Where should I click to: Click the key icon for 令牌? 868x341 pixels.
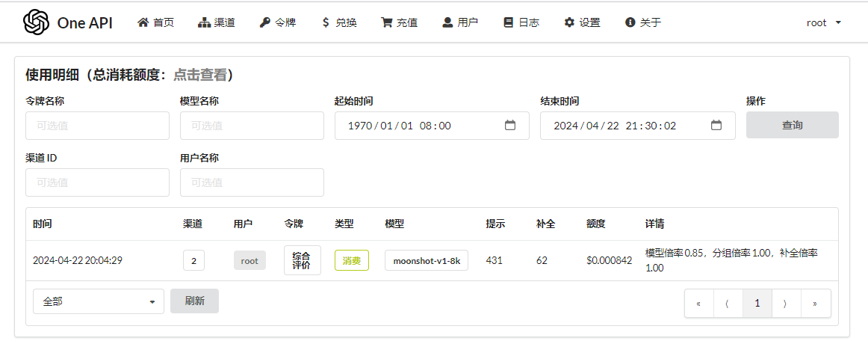click(x=264, y=22)
